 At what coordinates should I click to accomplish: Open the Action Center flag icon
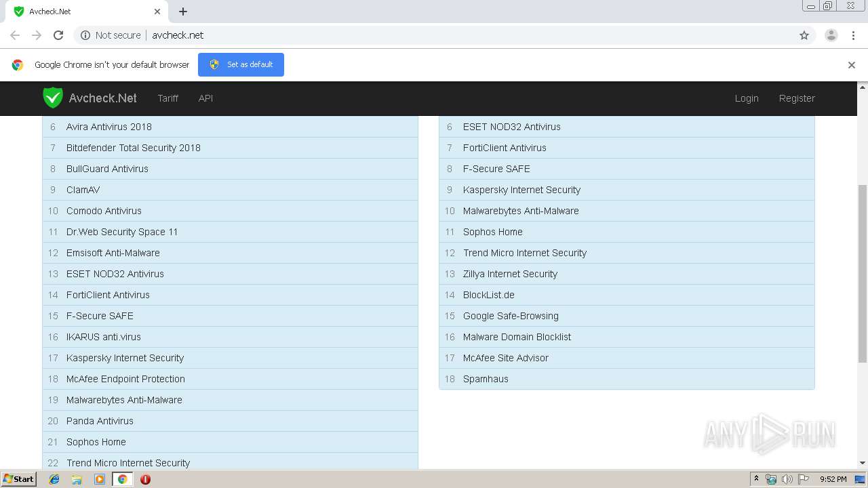tap(804, 479)
